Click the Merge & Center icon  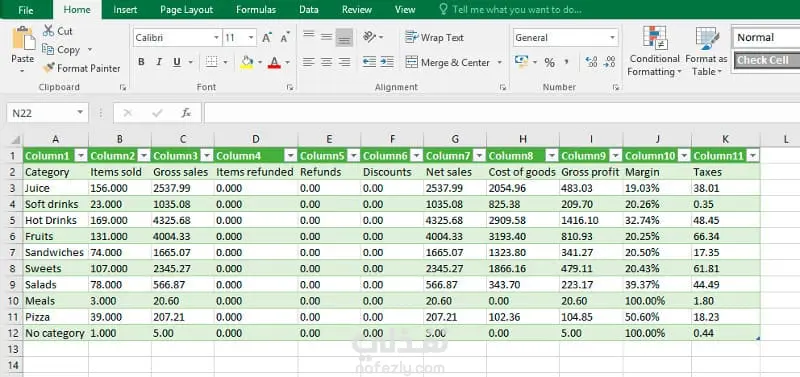412,62
